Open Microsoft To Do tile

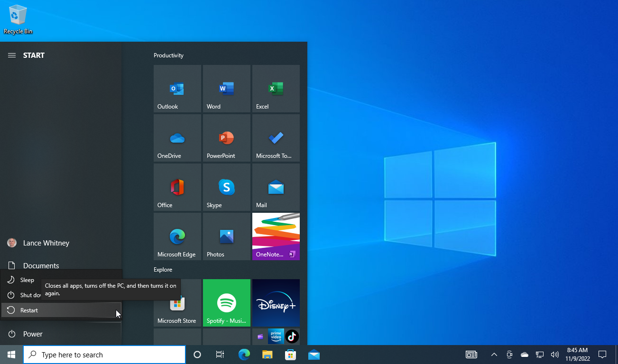coord(276,138)
